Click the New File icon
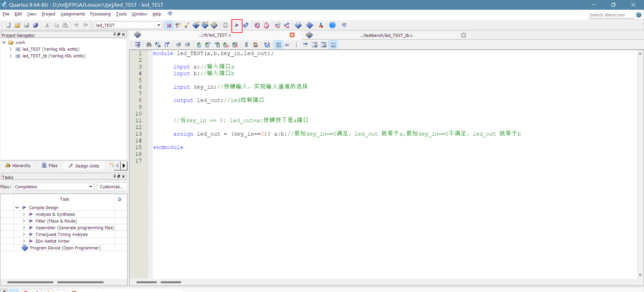Viewport: 644px width, 292px height. tap(8, 25)
